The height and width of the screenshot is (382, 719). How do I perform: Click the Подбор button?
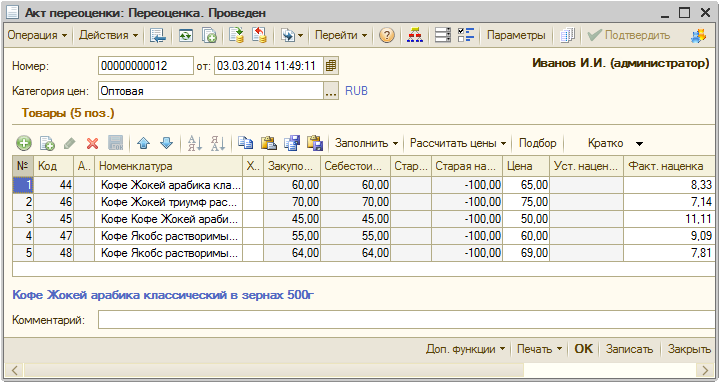[x=537, y=143]
